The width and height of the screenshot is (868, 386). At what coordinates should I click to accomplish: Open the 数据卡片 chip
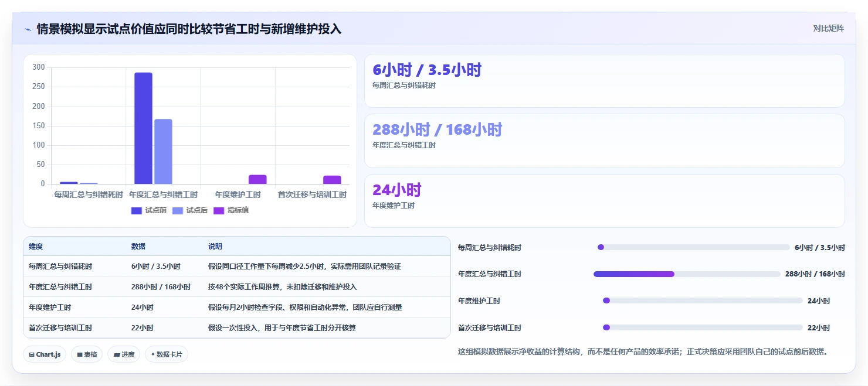click(x=167, y=354)
